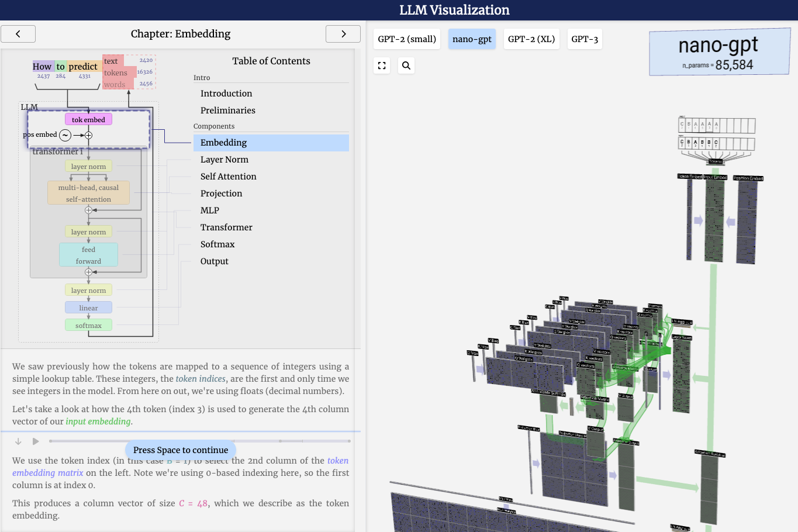The width and height of the screenshot is (798, 532).
Task: Click the first layer norm block
Action: (x=88, y=166)
